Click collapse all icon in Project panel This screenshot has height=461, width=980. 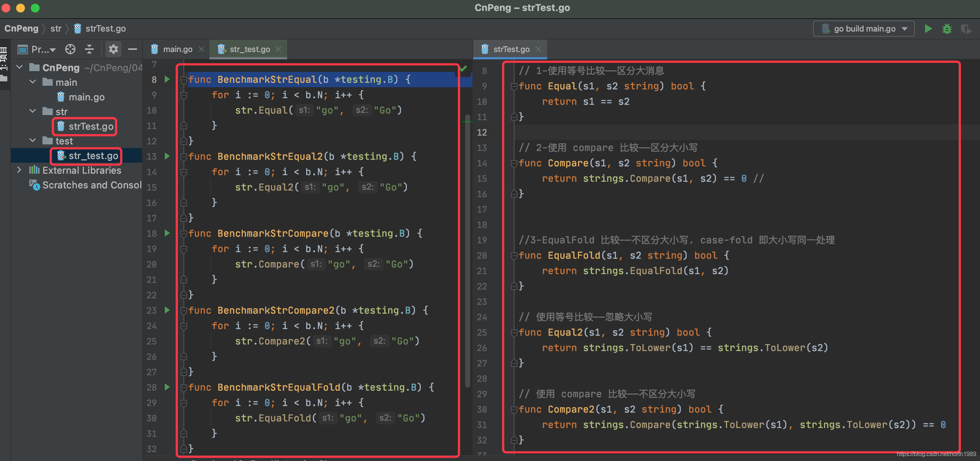pos(89,49)
